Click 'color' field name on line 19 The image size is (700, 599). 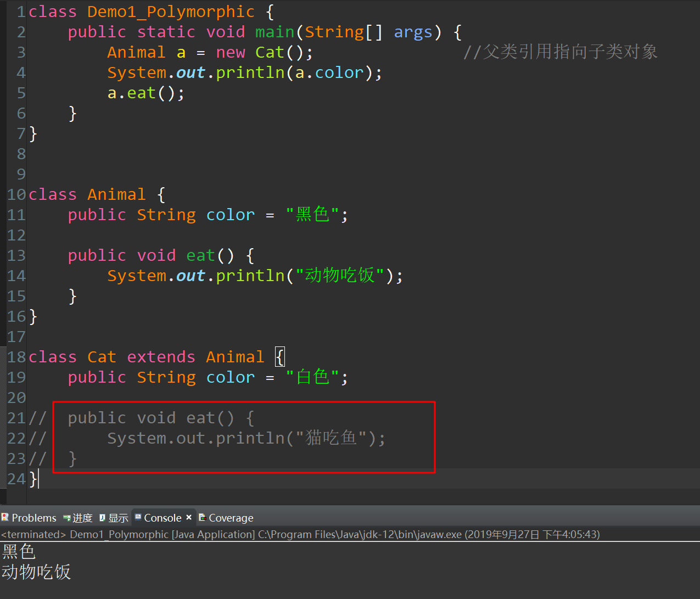coord(231,377)
